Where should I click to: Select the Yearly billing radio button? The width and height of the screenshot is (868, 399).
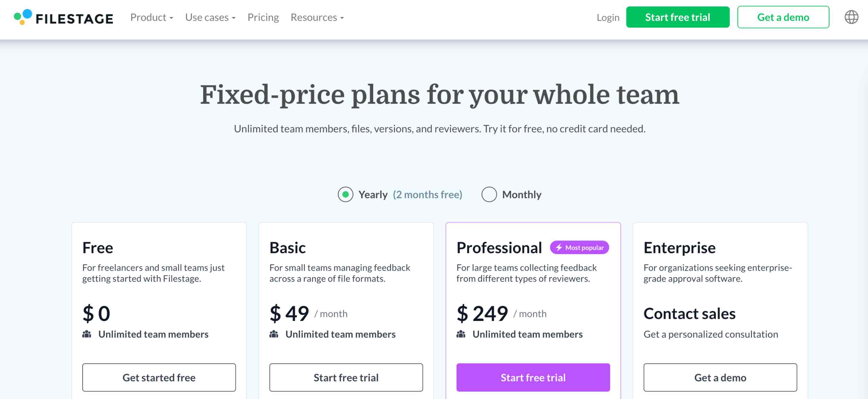[345, 194]
